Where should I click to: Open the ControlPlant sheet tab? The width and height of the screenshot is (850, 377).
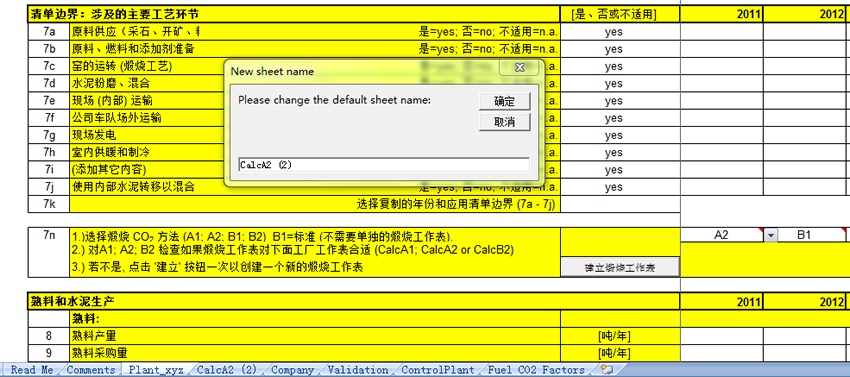[x=437, y=370]
